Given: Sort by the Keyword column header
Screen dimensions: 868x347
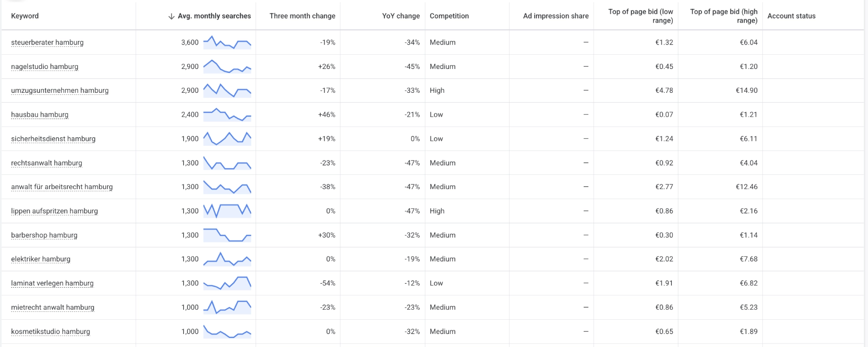Looking at the screenshot, I should pyautogui.click(x=25, y=16).
